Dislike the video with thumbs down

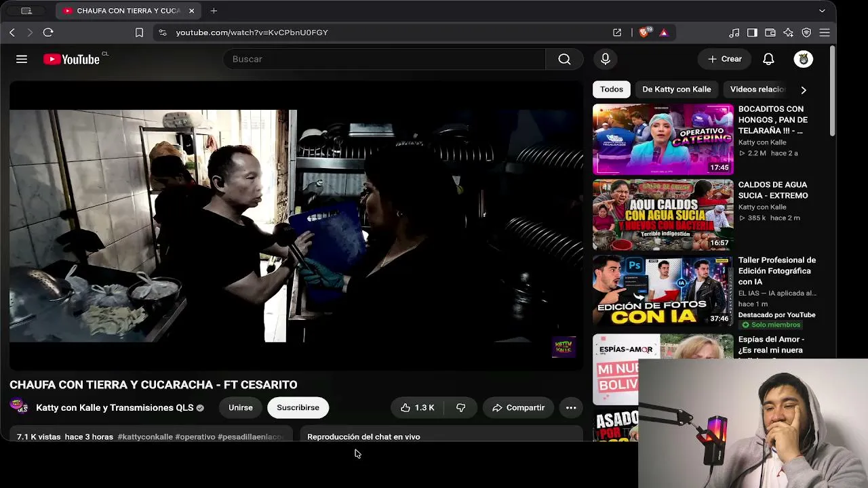[x=460, y=407]
